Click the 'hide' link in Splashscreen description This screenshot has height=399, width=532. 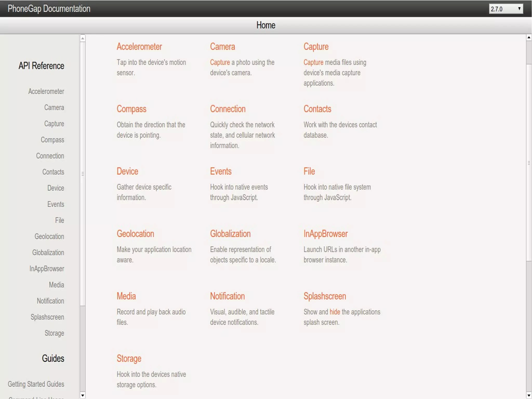point(335,312)
